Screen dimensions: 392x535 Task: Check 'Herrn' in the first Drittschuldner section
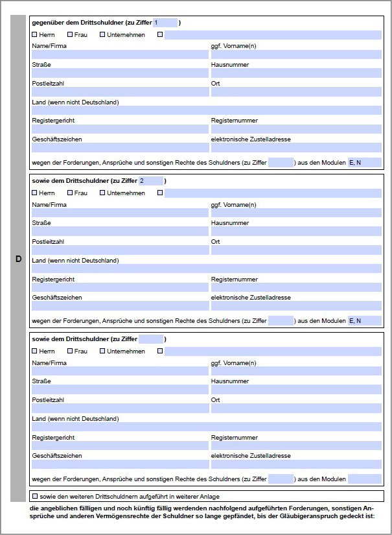pyautogui.click(x=35, y=35)
